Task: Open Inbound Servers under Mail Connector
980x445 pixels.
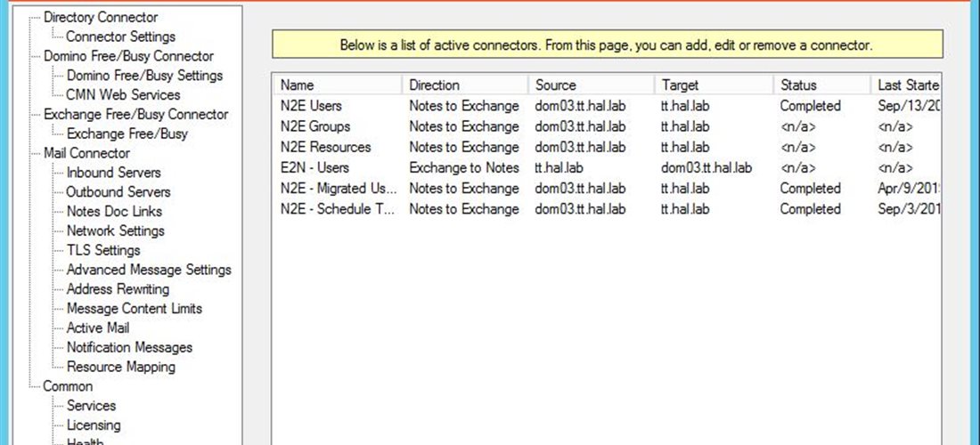Action: point(113,173)
